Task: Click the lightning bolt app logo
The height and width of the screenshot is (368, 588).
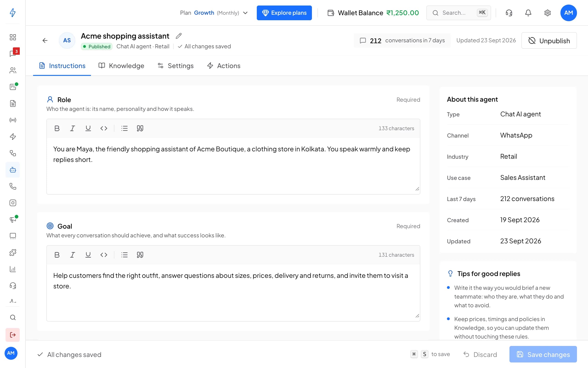Action: point(13,12)
